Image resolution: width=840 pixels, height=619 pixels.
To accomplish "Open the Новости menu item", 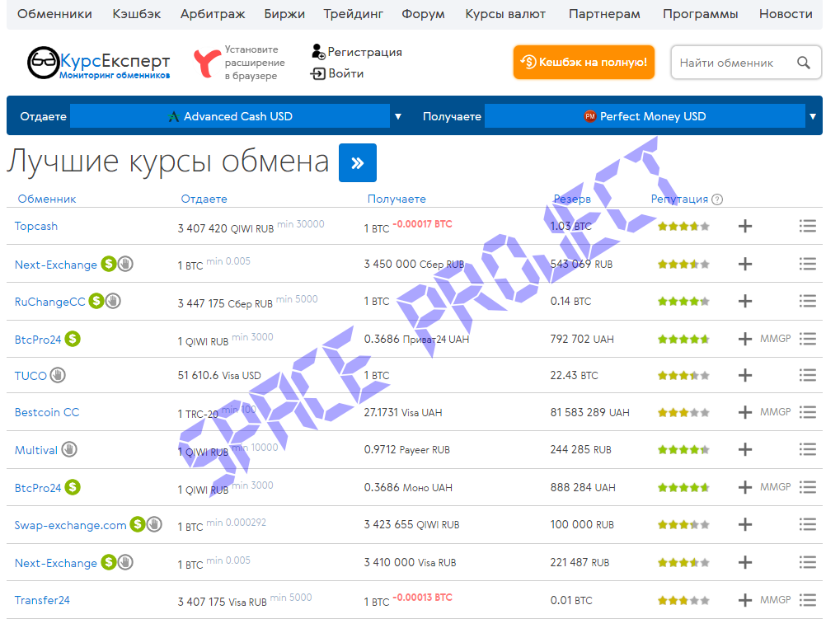I will click(x=786, y=14).
